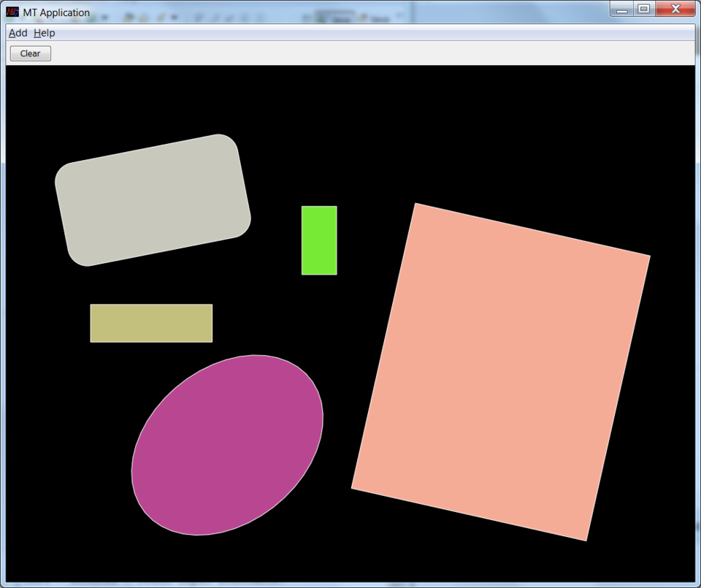Select the magenta ellipse shape
Image resolution: width=701 pixels, height=588 pixels.
[x=227, y=445]
